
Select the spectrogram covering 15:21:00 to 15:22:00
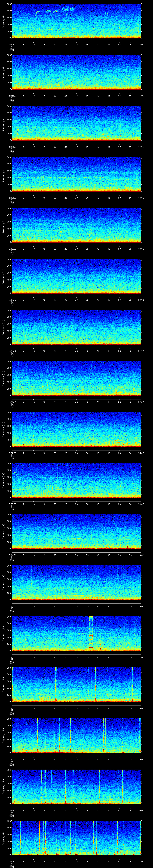click(77, 378)
